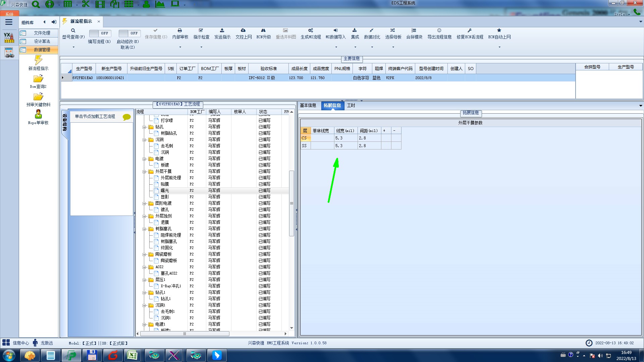Collapse the 图形电镀 tree node

[x=144, y=203]
